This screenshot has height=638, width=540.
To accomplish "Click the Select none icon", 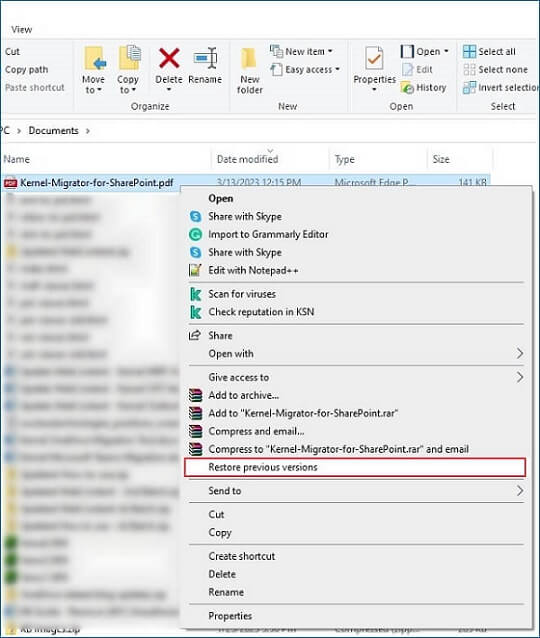I will pos(469,70).
